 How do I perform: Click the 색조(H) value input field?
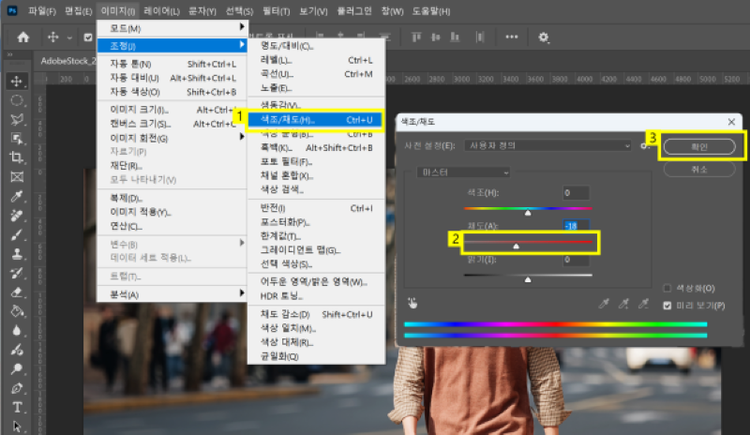(575, 193)
